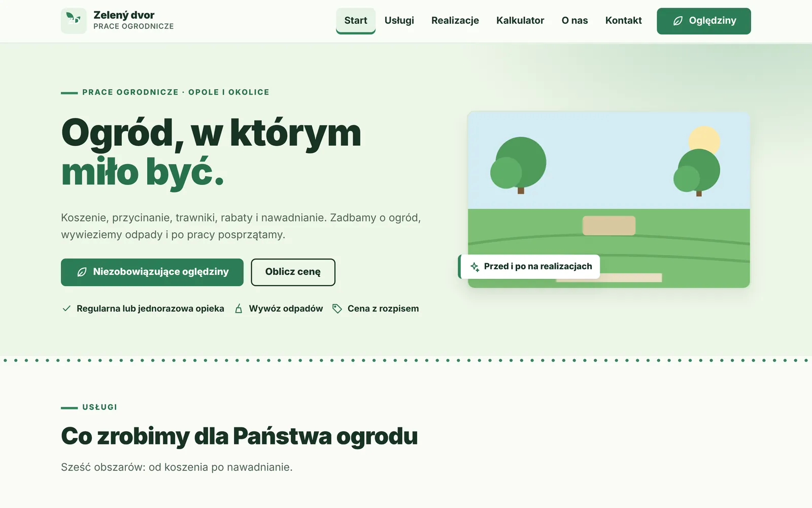Click the miło być. green headline text
This screenshot has height=508, width=812.
click(143, 173)
